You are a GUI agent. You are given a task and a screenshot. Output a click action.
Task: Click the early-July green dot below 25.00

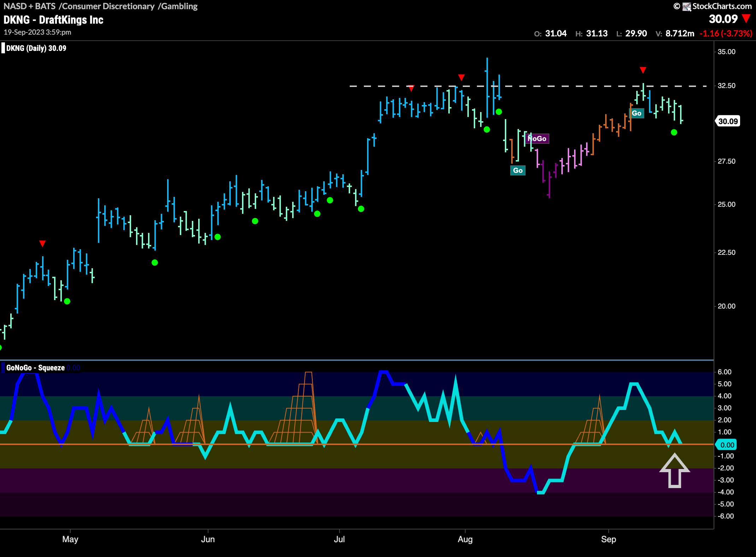tap(361, 209)
